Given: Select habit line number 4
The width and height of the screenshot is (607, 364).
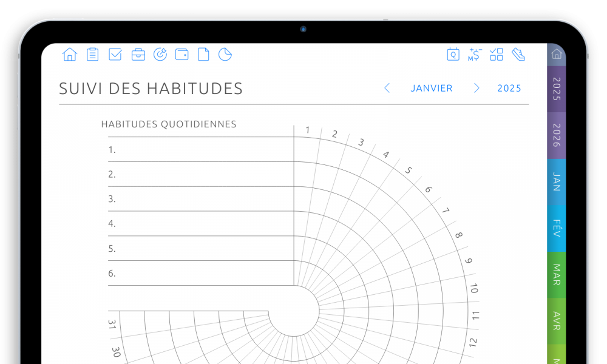Looking at the screenshot, I should point(201,224).
